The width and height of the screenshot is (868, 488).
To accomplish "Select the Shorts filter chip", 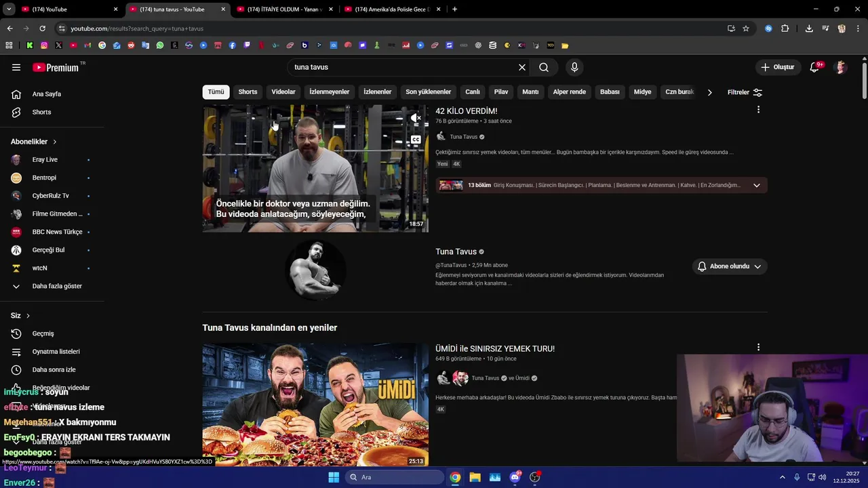I will pos(248,92).
